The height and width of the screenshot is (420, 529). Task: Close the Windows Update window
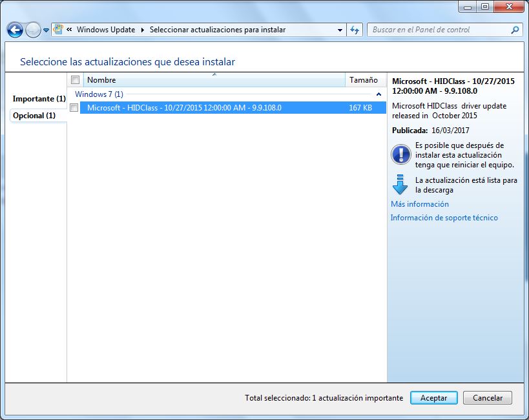click(509, 6)
